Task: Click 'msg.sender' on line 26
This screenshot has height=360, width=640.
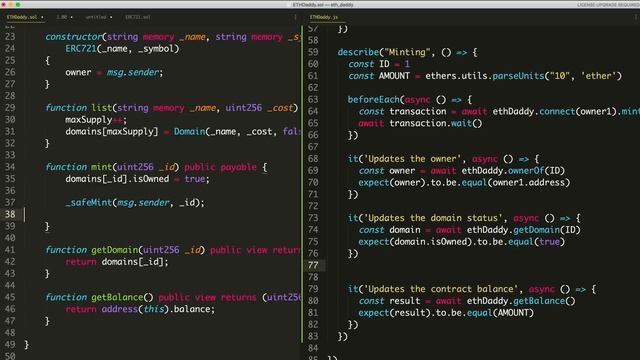Action: point(133,72)
